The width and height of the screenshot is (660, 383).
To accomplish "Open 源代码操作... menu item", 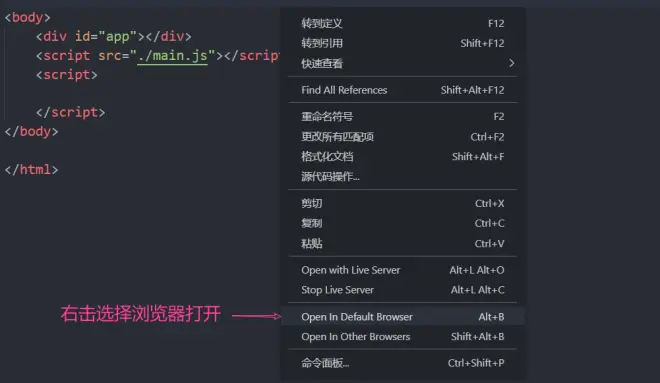I will click(x=402, y=177).
